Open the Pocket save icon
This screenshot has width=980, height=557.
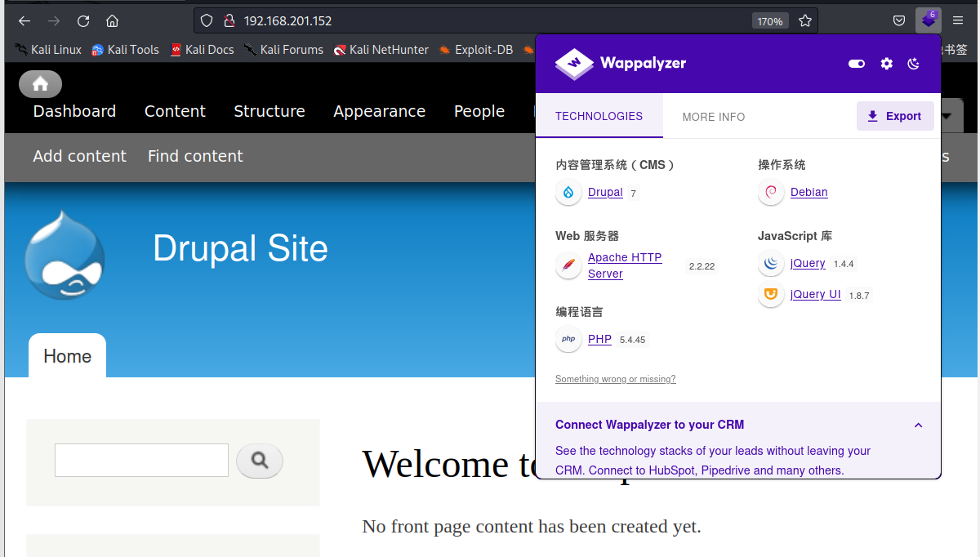pyautogui.click(x=898, y=21)
